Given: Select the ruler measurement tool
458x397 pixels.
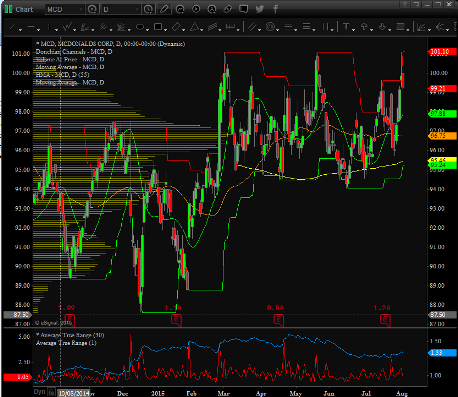Looking at the screenshot, I should [231, 27].
